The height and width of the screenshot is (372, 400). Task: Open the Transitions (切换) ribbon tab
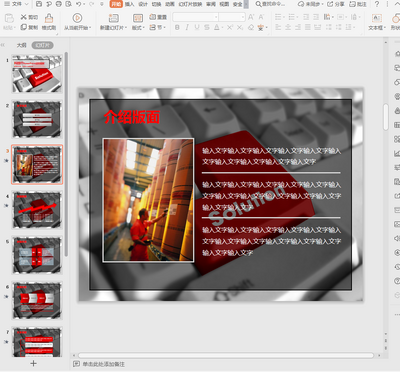coord(156,4)
